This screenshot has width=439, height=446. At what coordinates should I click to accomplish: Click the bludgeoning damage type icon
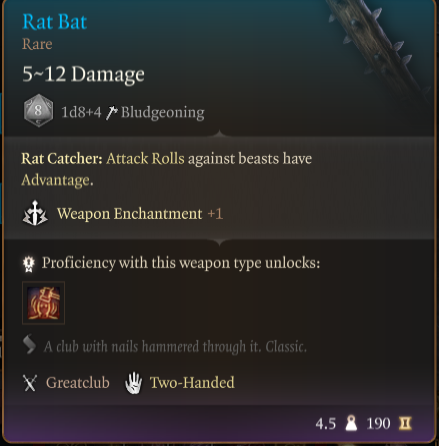(112, 113)
